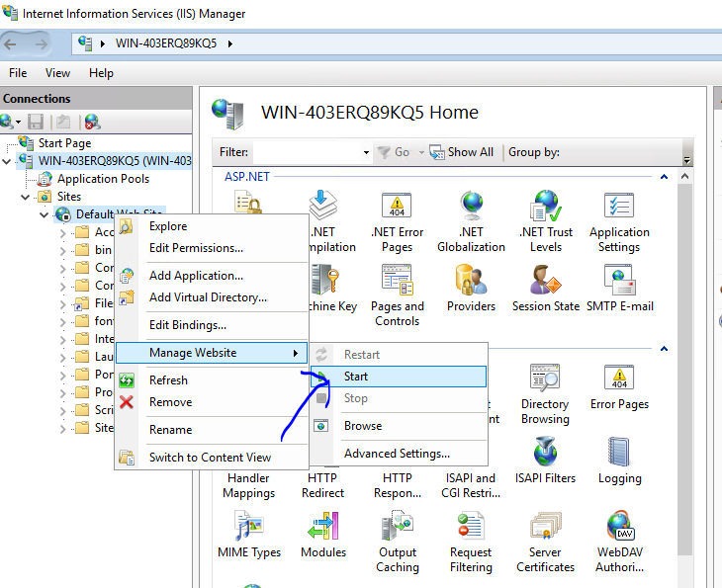Click Browse in the submenu
This screenshot has width=722, height=588.
[x=399, y=426]
